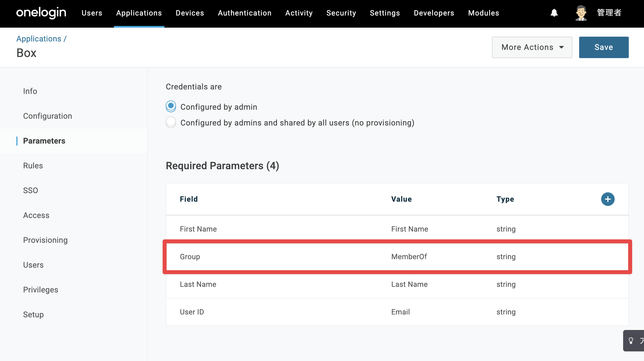Viewport: 644px width, 361px height.
Task: Open the 管理者 user menu
Action: [x=609, y=13]
